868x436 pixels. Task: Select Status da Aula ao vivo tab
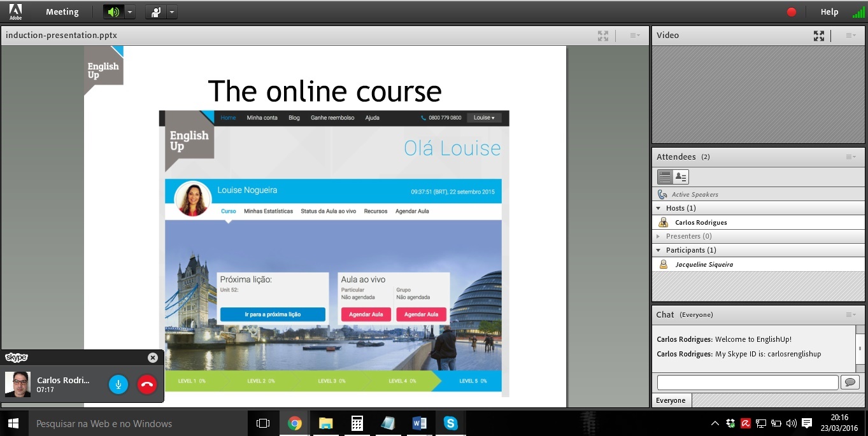pos(329,211)
